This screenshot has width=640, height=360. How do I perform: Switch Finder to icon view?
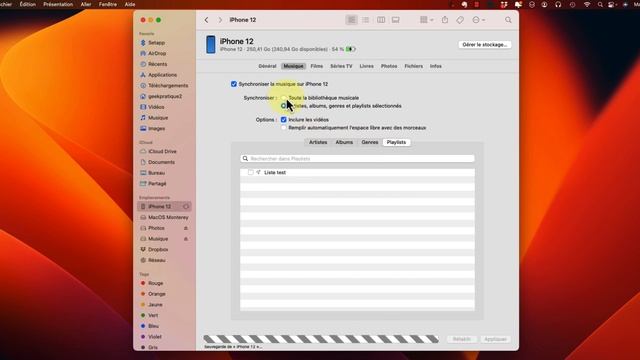(351, 20)
